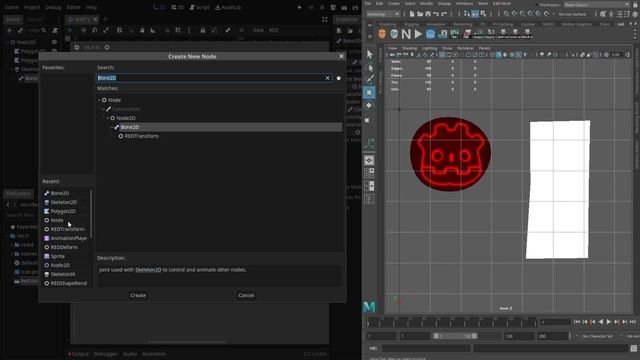Screen dimensions: 640x360
Task: Select Node2D in the Matches tree
Action: (125, 118)
